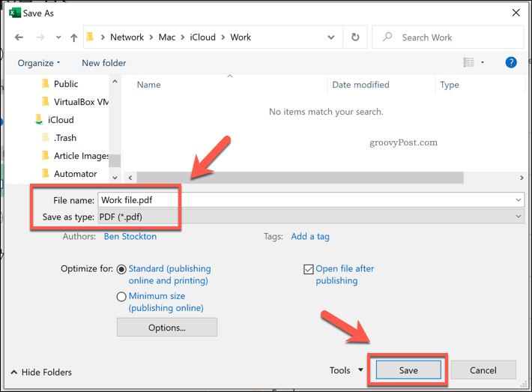
Task: Collapse with Hide Folders
Action: [x=41, y=373]
